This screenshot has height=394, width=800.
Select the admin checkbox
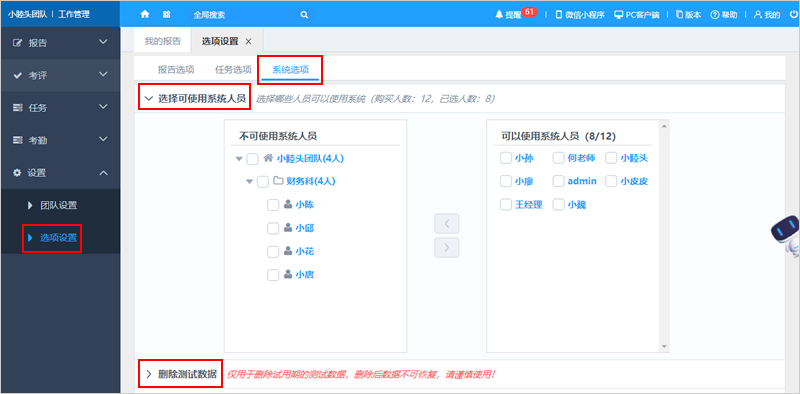[x=559, y=181]
